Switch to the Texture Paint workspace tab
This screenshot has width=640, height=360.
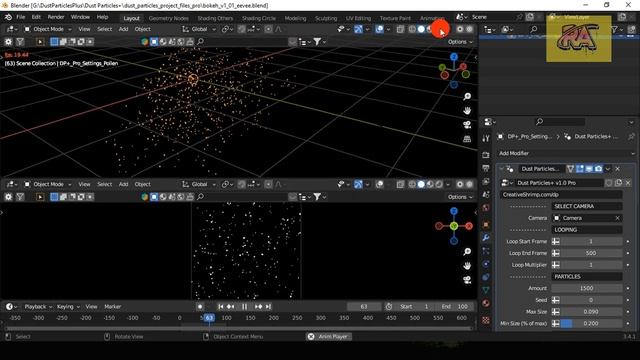click(x=395, y=18)
